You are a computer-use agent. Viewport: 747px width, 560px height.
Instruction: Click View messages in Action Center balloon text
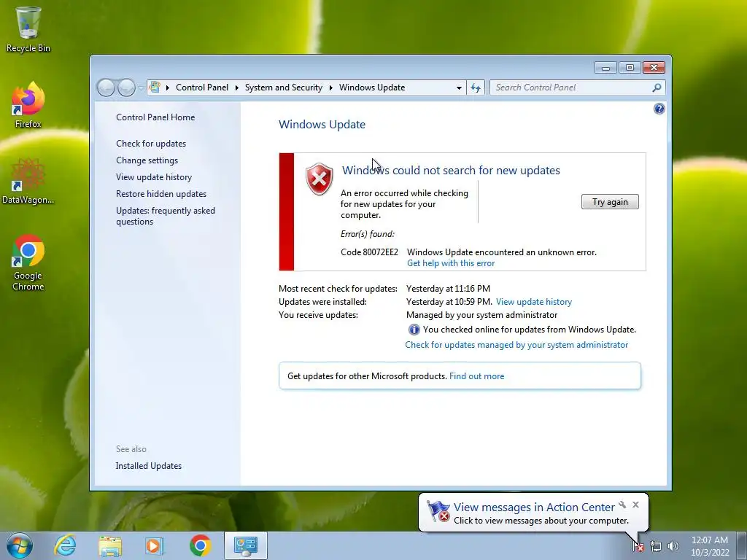click(x=534, y=507)
